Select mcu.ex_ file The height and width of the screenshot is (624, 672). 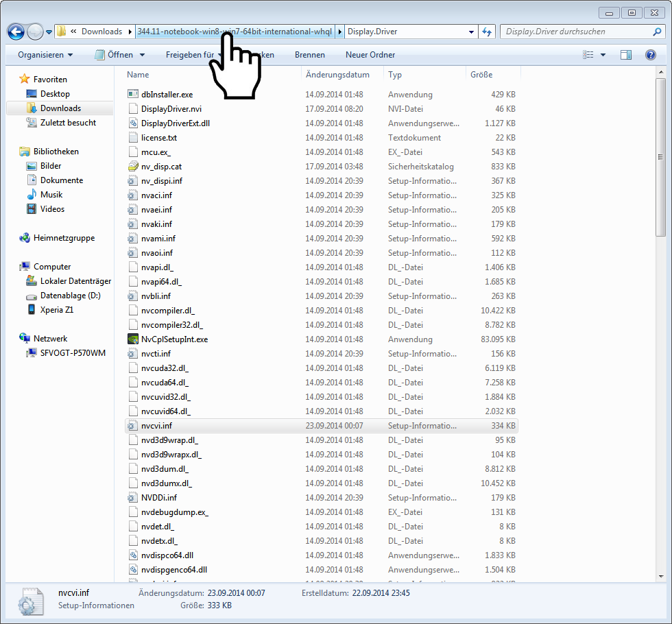tap(156, 152)
